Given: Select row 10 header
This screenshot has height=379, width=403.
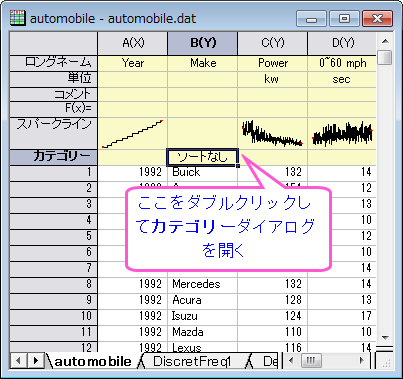Looking at the screenshot, I should click(54, 316).
